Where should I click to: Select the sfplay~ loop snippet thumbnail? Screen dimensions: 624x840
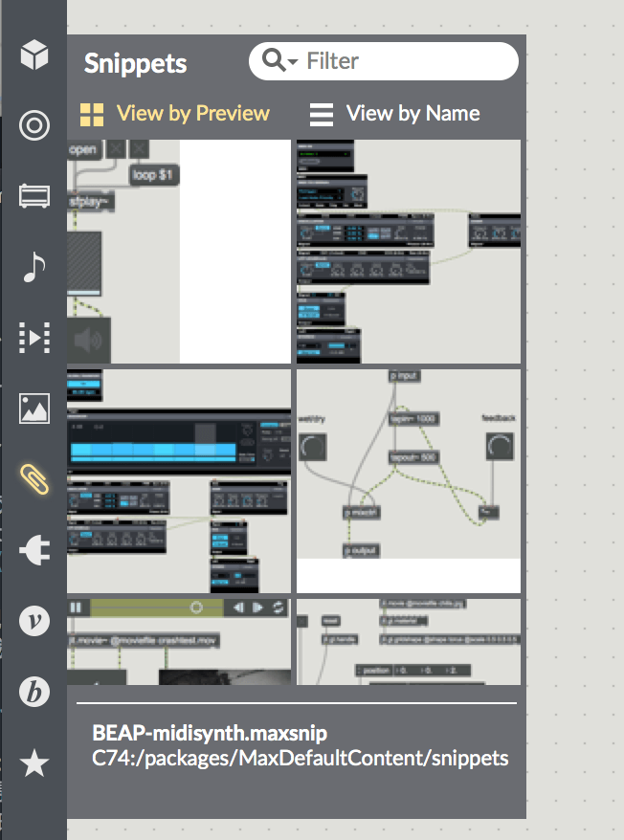click(x=179, y=252)
